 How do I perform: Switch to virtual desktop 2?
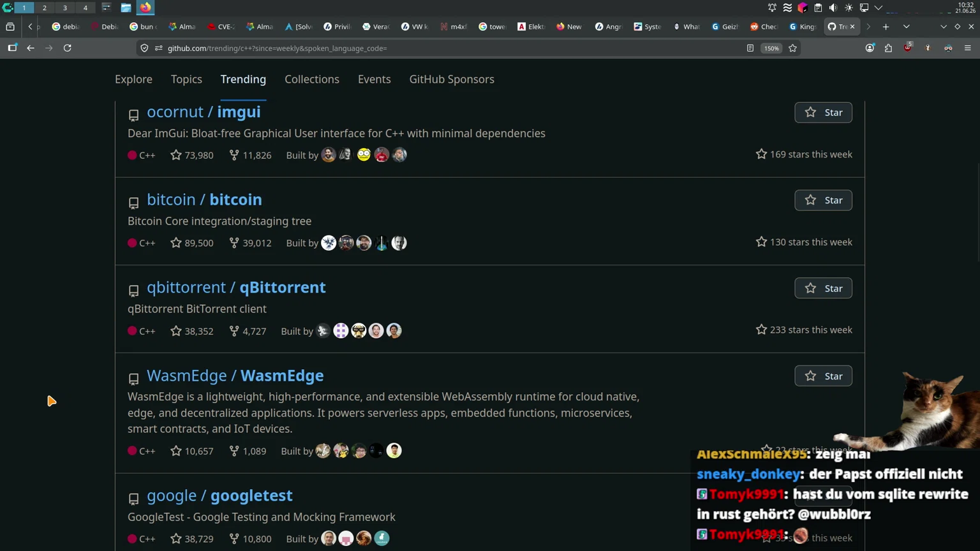[x=44, y=8]
